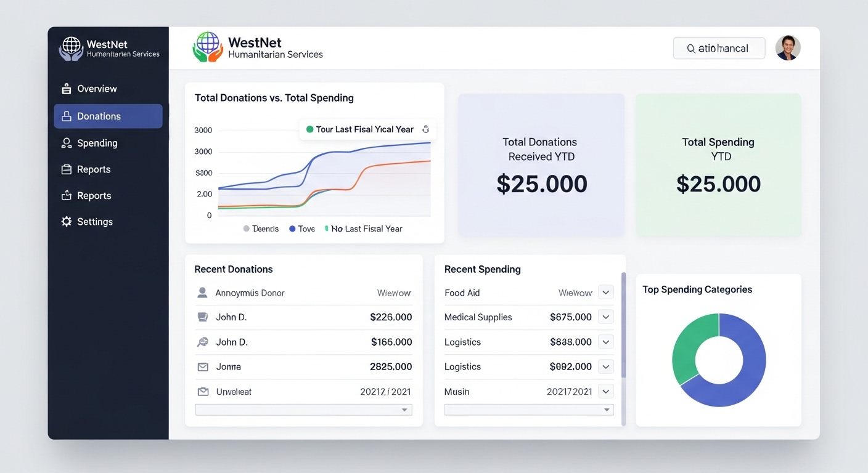Click the WestNet globe logo in header
868x473 pixels.
pyautogui.click(x=208, y=47)
